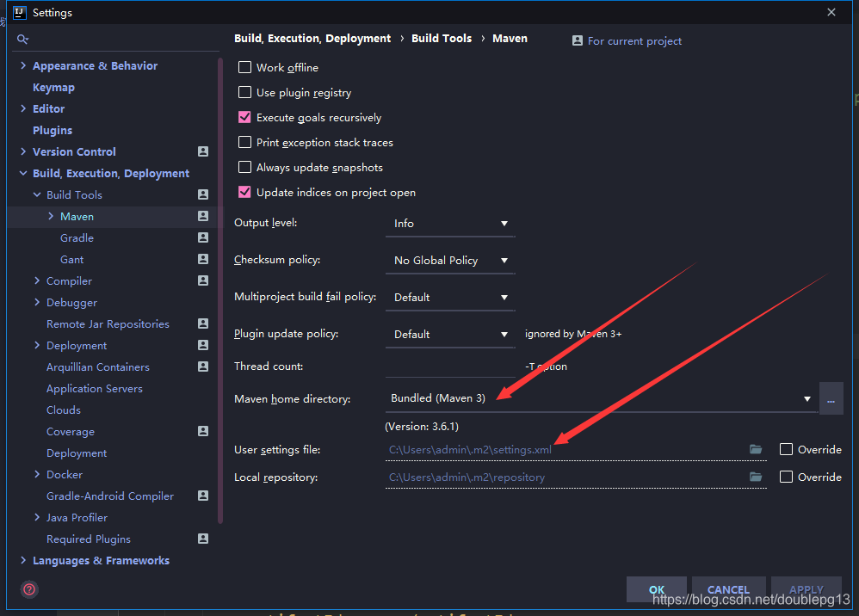Viewport: 859px width, 616px height.
Task: Click Build Tools in the breadcrumb
Action: [442, 39]
